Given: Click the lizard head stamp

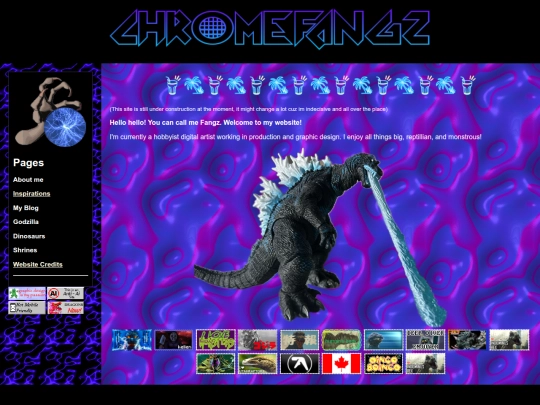Looking at the screenshot, I should (x=258, y=363).
